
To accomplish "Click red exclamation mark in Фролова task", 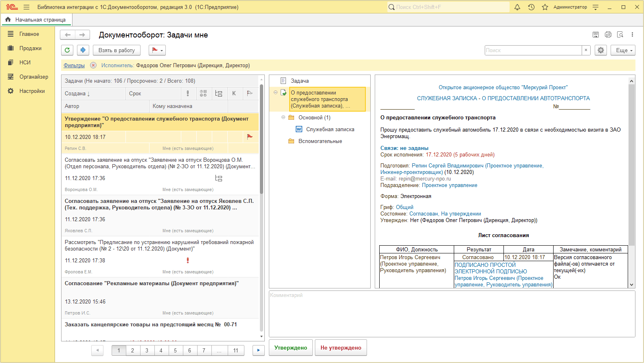I will pos(188,260).
